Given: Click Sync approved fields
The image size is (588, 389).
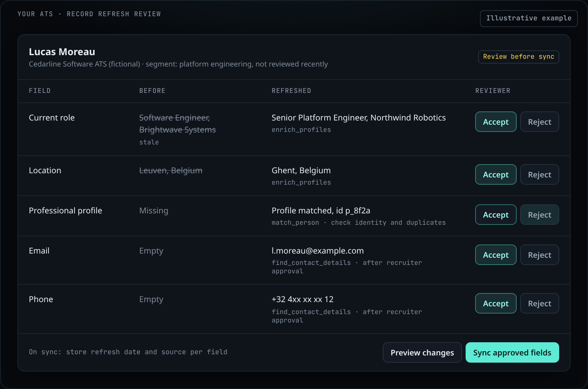Looking at the screenshot, I should coord(512,352).
